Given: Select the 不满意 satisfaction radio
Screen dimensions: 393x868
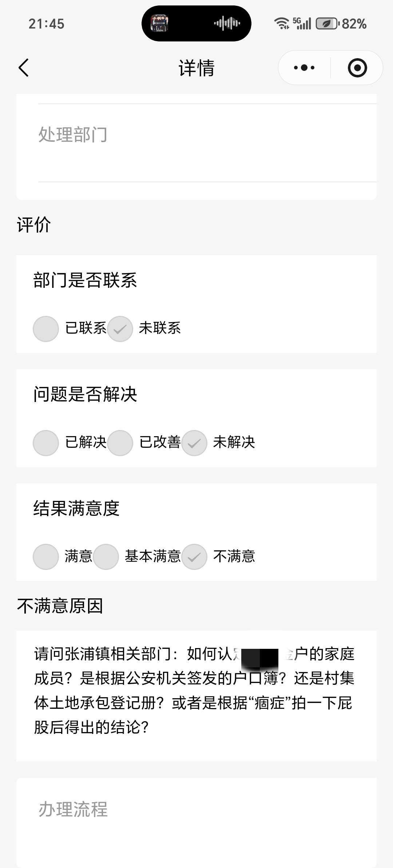Looking at the screenshot, I should pyautogui.click(x=194, y=556).
